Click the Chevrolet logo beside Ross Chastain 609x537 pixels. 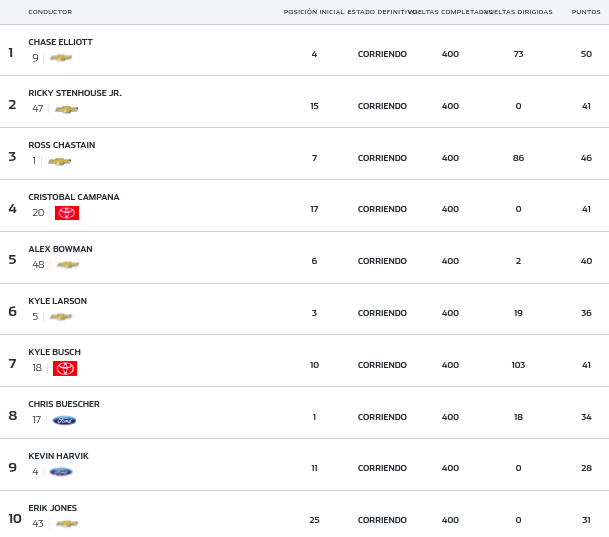coord(60,161)
